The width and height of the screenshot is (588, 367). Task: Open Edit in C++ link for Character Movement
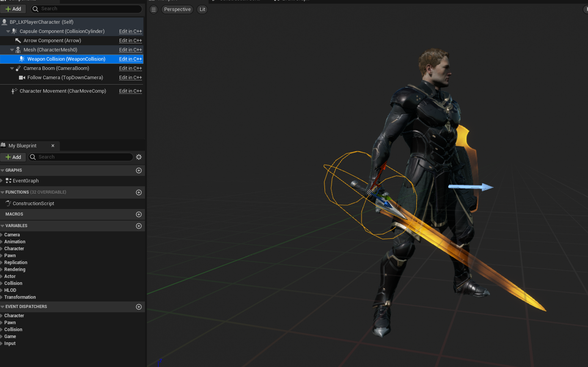tap(130, 91)
